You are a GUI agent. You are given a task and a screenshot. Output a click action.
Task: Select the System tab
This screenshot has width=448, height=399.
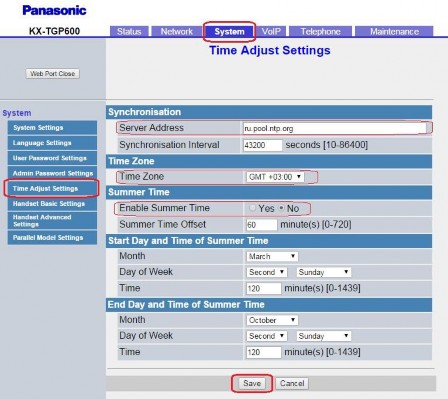[x=229, y=31]
